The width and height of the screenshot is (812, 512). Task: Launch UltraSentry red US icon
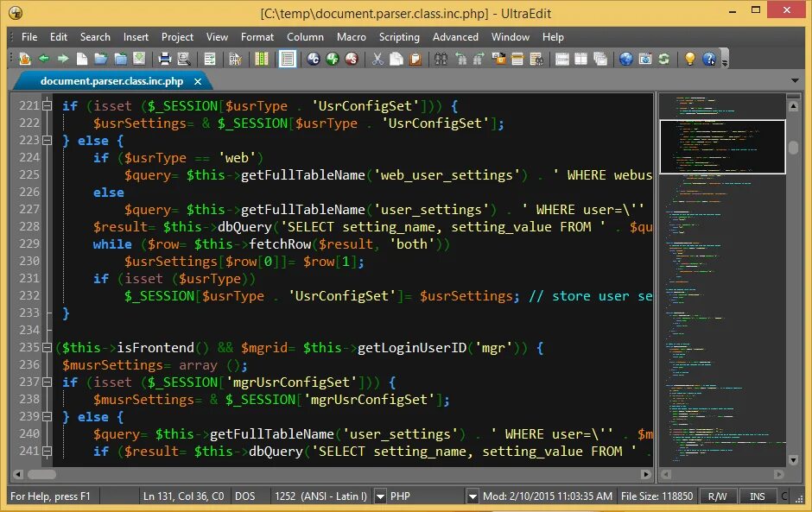[352, 59]
